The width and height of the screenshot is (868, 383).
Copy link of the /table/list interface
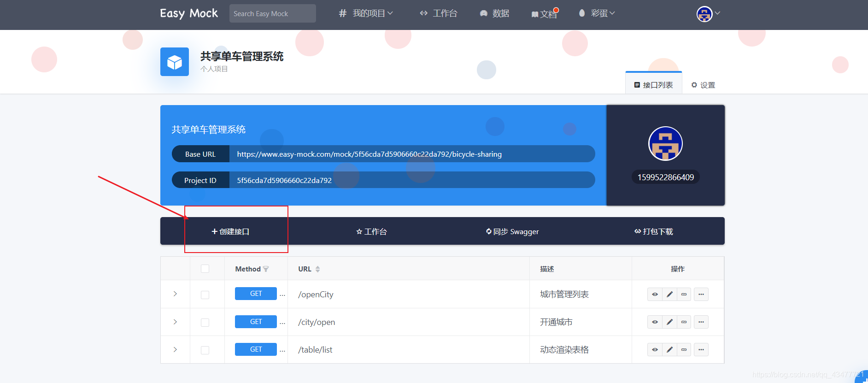(x=684, y=349)
